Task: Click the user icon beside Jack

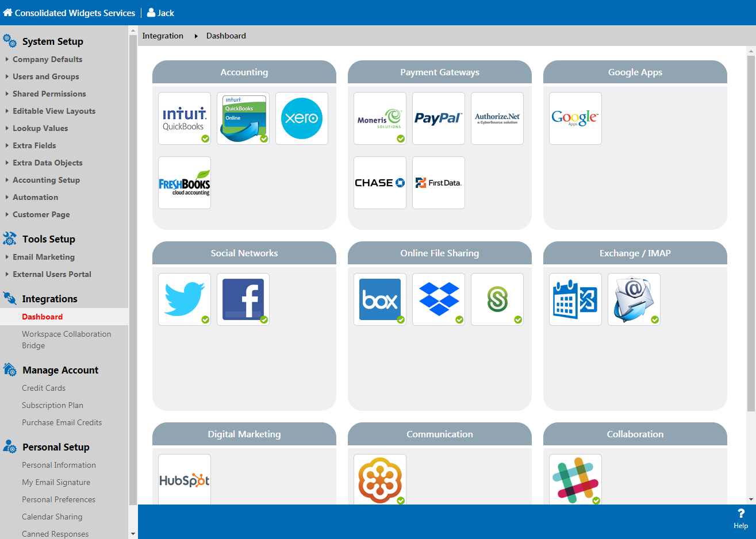Action: 151,13
